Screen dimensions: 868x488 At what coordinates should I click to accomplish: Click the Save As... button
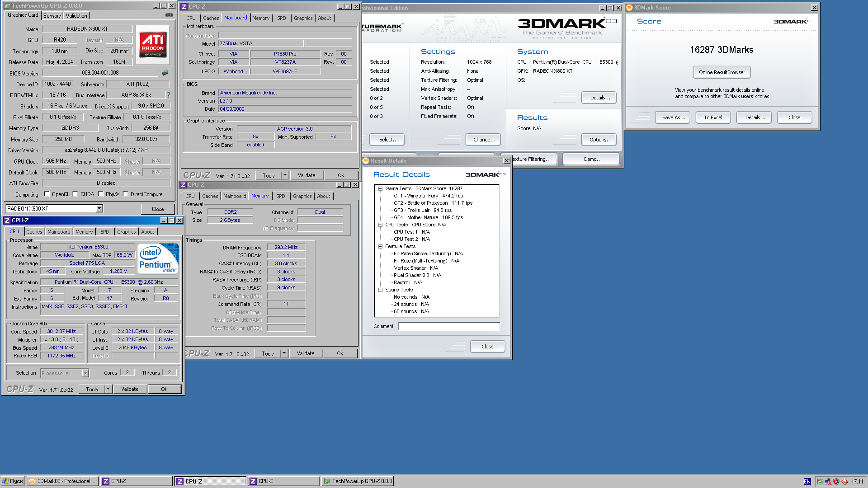coord(674,117)
